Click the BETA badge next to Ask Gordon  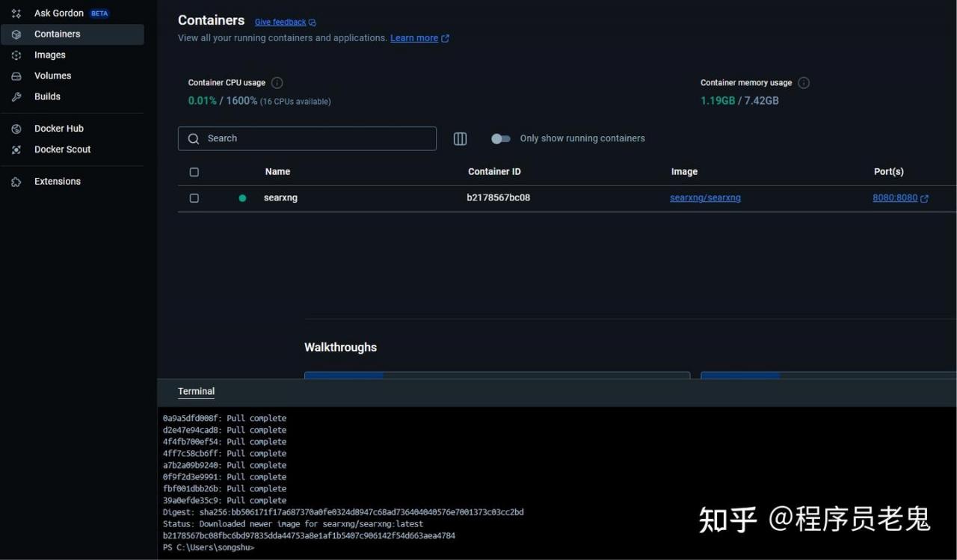(x=99, y=13)
